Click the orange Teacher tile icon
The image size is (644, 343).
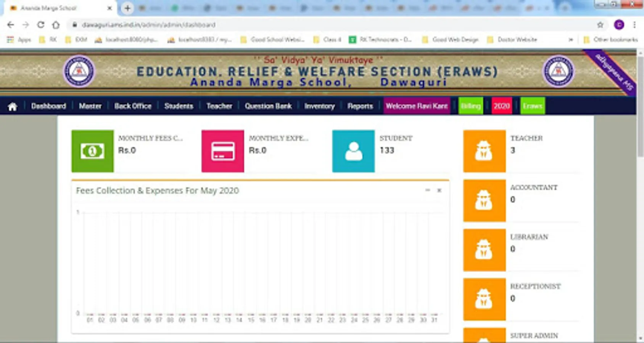click(x=484, y=151)
